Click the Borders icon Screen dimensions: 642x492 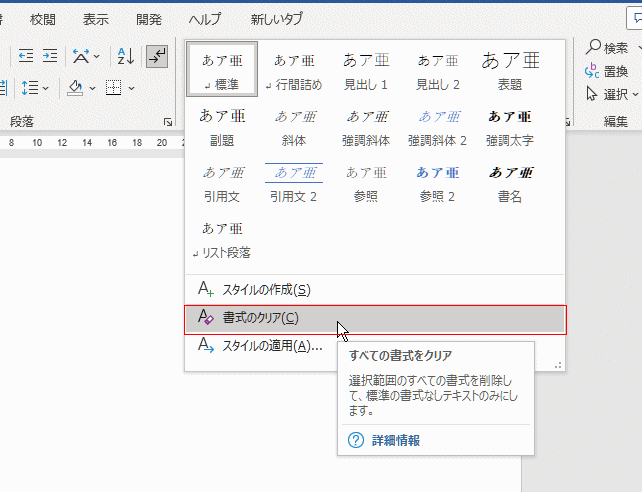[113, 88]
